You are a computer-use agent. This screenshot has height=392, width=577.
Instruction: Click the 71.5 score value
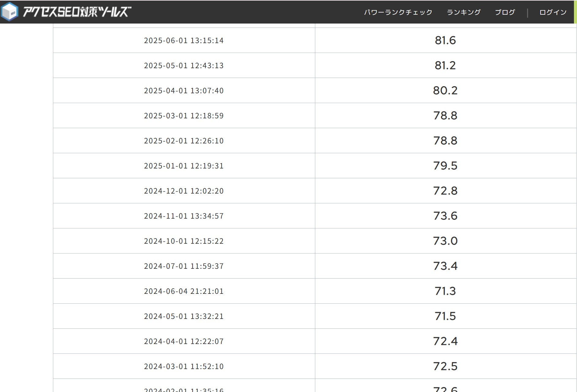pyautogui.click(x=445, y=316)
